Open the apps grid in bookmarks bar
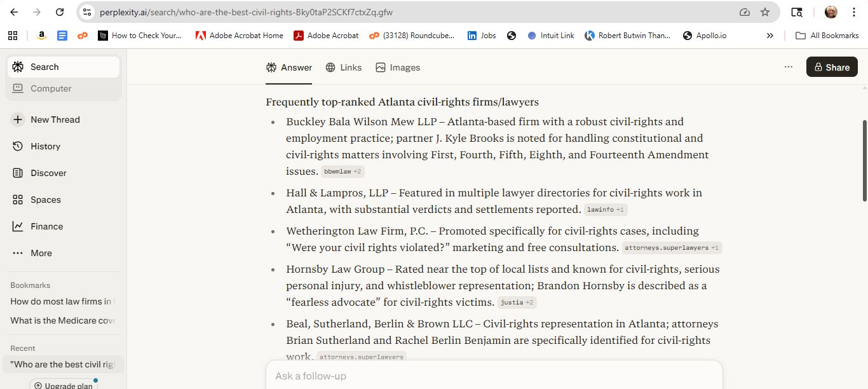 pos(13,36)
